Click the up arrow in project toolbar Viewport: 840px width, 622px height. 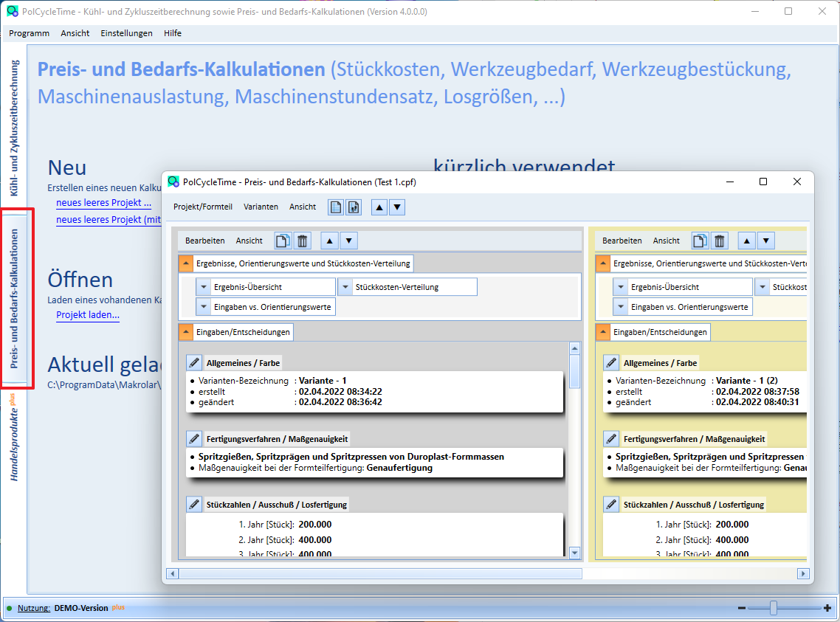click(379, 207)
